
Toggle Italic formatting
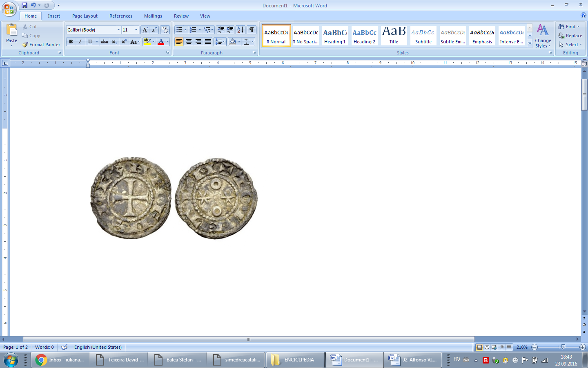(80, 42)
